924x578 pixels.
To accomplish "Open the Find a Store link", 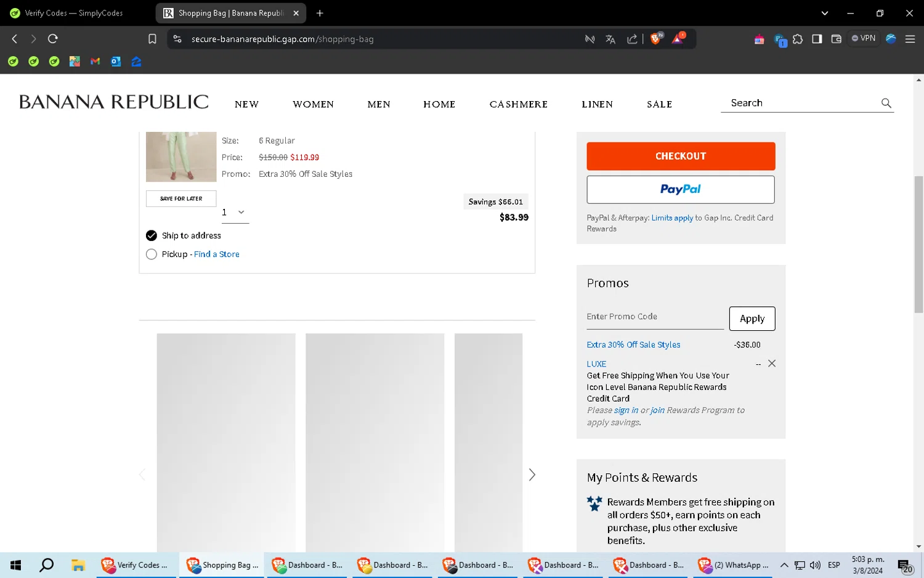I will [217, 254].
